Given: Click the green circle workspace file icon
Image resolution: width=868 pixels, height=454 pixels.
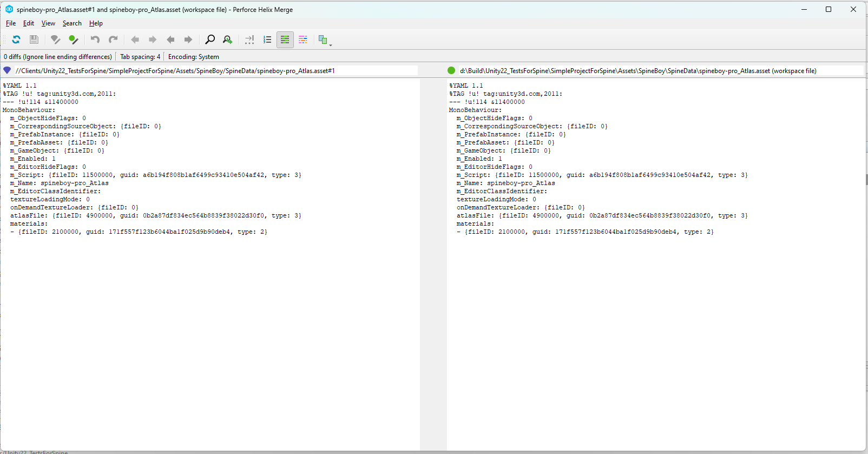Looking at the screenshot, I should tap(451, 70).
